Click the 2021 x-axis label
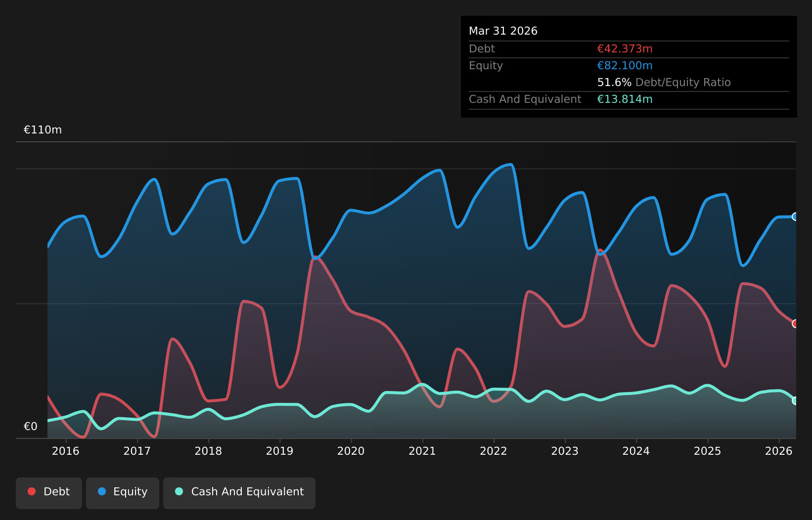The width and height of the screenshot is (812, 520). click(x=422, y=451)
